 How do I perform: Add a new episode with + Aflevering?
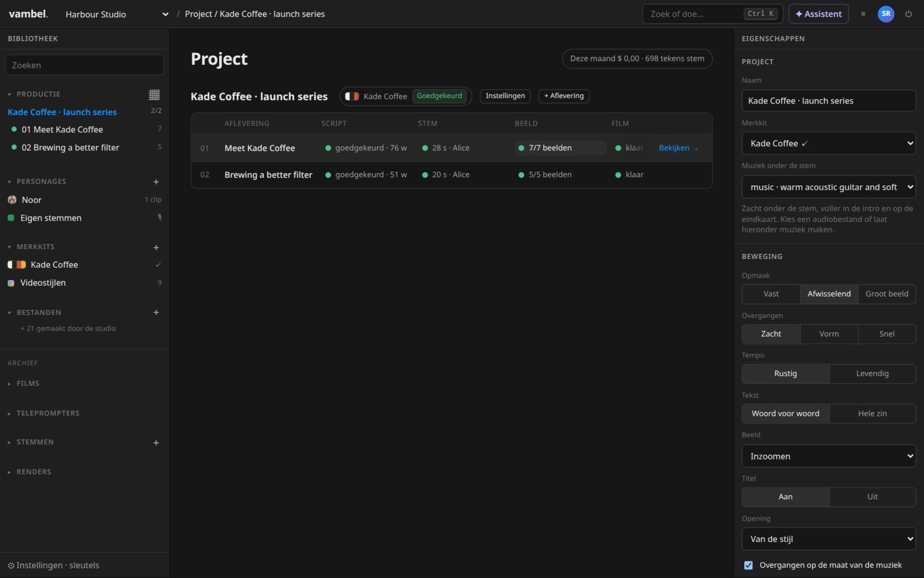pyautogui.click(x=564, y=96)
